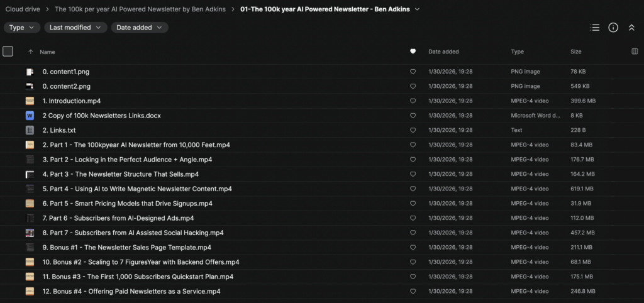Screen dimensions: 644x303
Task: Open the parent Ben Adkins newsletter folder
Action: 140,9
